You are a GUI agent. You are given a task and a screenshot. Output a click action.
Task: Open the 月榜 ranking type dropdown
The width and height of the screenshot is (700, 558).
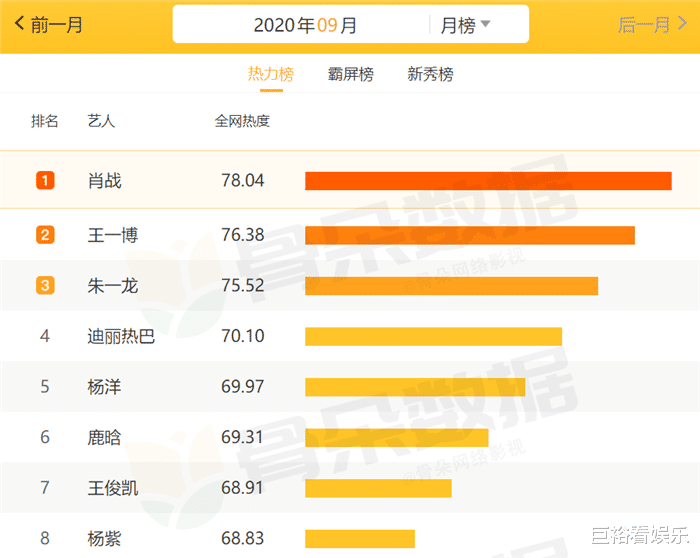click(x=465, y=25)
